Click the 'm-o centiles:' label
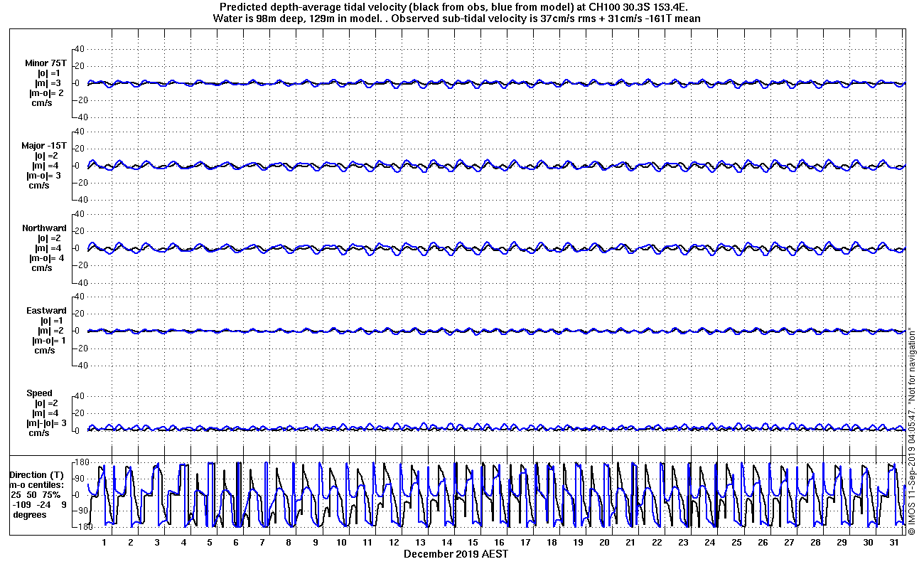Viewport: 924px width, 569px height. tap(37, 485)
